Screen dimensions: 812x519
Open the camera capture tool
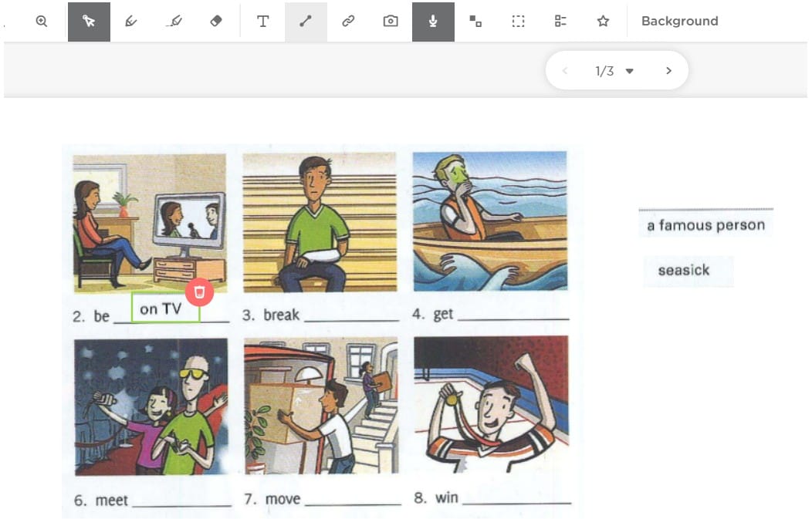tap(391, 22)
